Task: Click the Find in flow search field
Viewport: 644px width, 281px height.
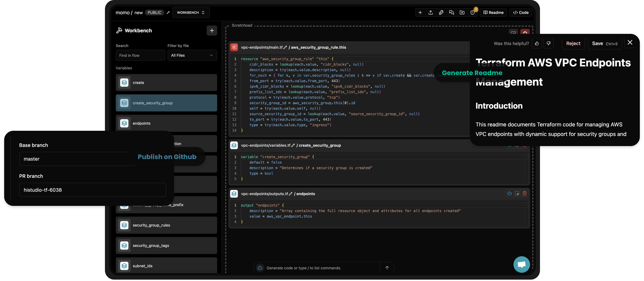Action: coord(140,55)
